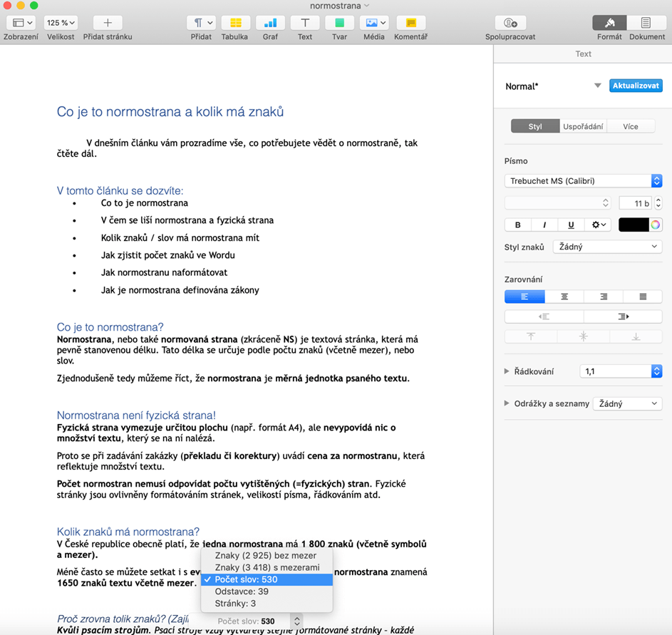672x635 pixels.
Task: Click the Normal* paragraph style name
Action: [522, 86]
